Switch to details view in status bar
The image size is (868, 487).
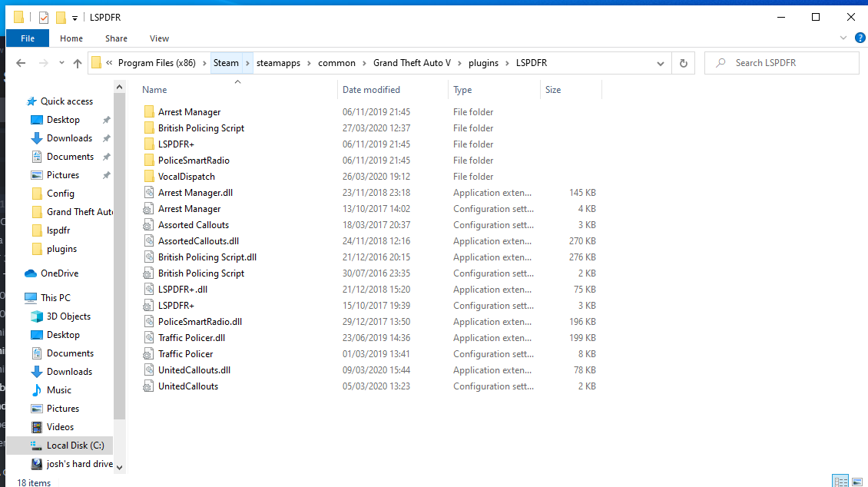coord(840,481)
